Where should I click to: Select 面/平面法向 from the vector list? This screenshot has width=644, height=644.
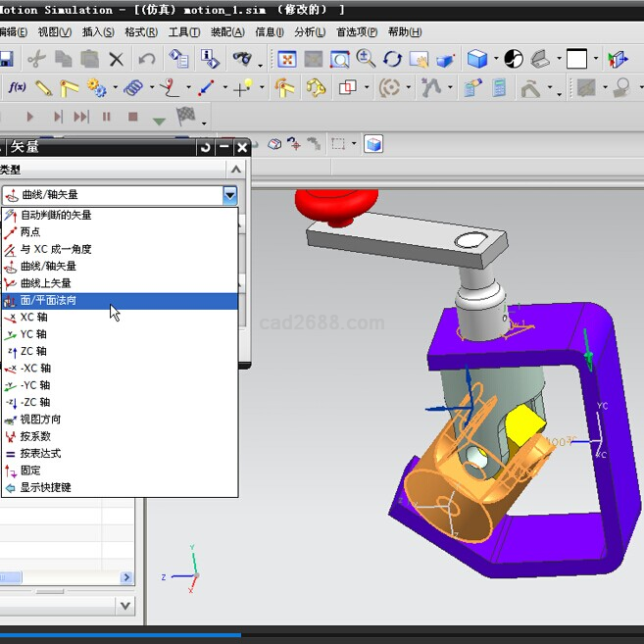coord(49,301)
